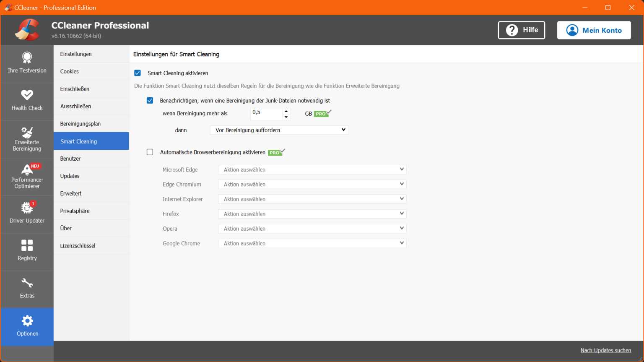
Task: Disable Smart Cleaning aktivieren
Action: tap(138, 73)
